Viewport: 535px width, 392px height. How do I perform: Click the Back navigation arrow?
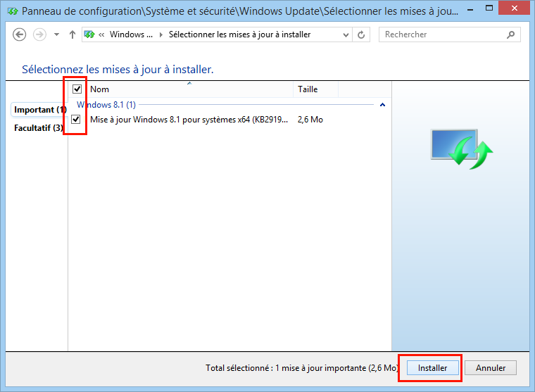point(20,34)
